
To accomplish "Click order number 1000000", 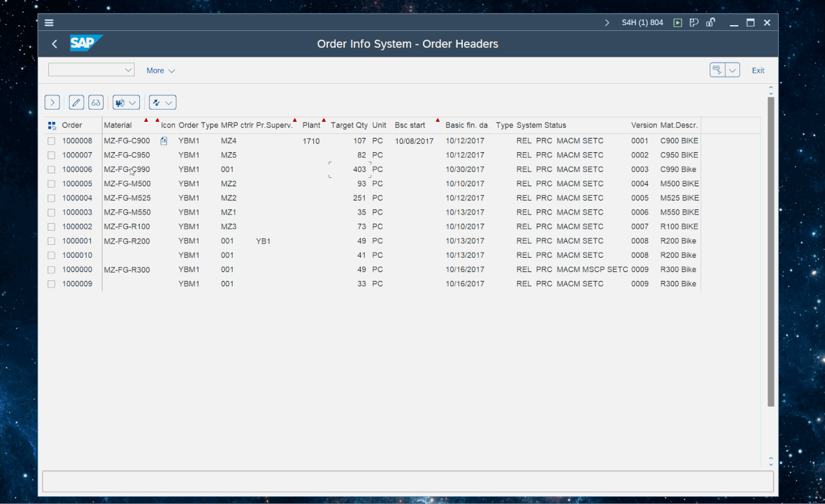I will (x=77, y=269).
